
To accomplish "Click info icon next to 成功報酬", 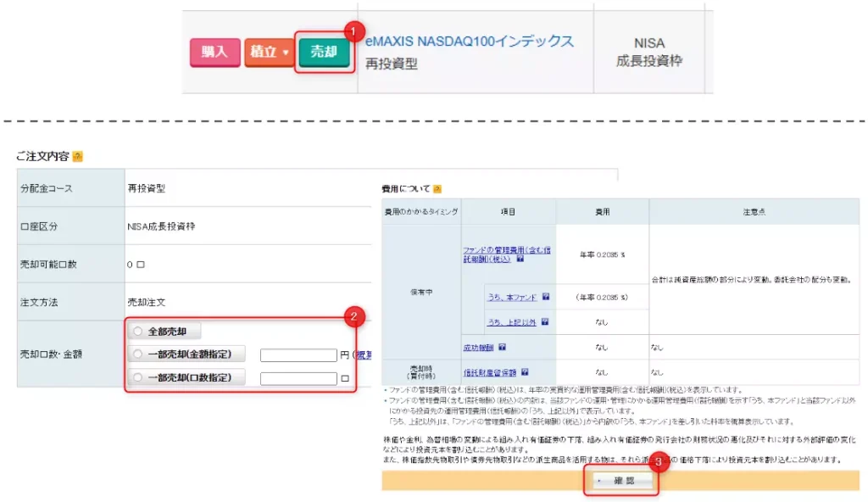I will pos(502,348).
